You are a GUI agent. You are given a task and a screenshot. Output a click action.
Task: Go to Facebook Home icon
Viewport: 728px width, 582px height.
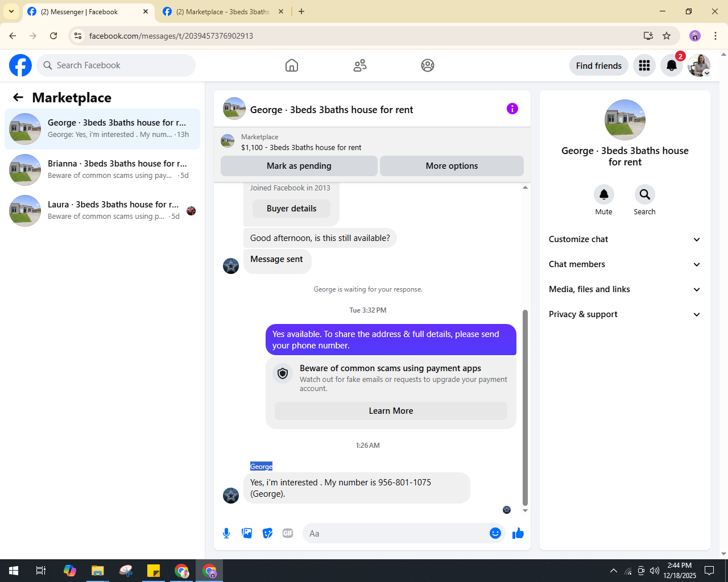click(292, 65)
